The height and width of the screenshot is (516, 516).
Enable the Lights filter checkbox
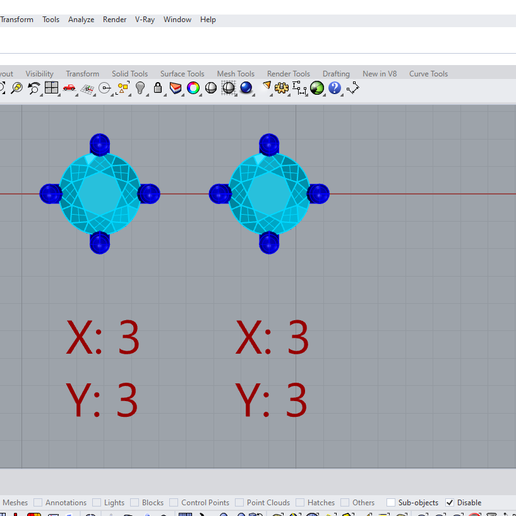[x=97, y=502]
